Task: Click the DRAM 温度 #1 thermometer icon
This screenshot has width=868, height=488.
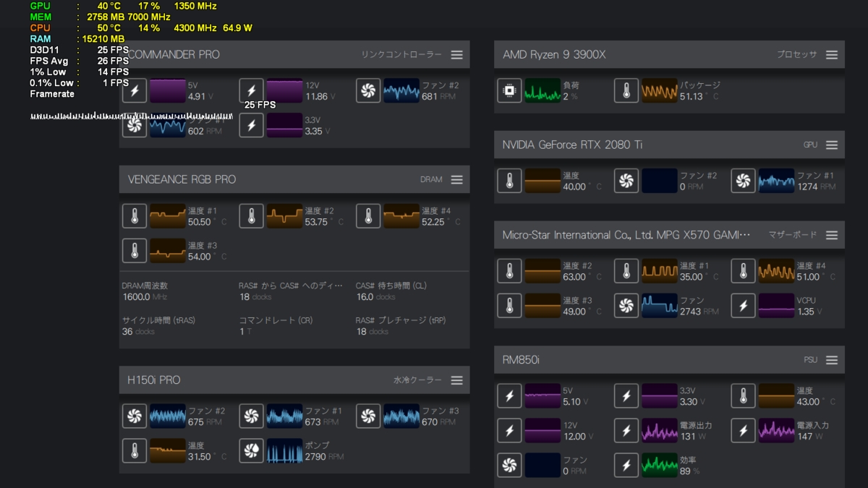Action: 135,216
